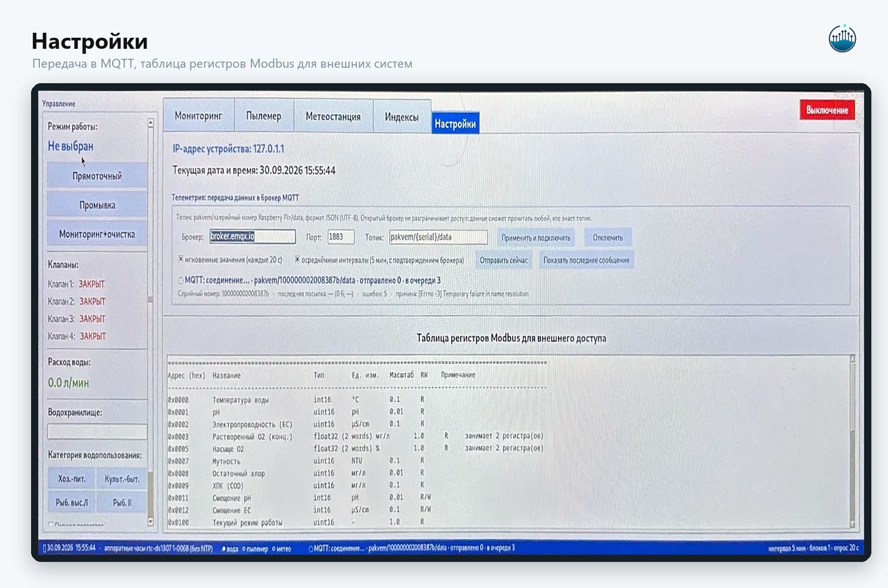Image resolution: width=888 pixels, height=588 pixels.
Task: Click the down arrow of left panel scrollbar
Action: 150,521
